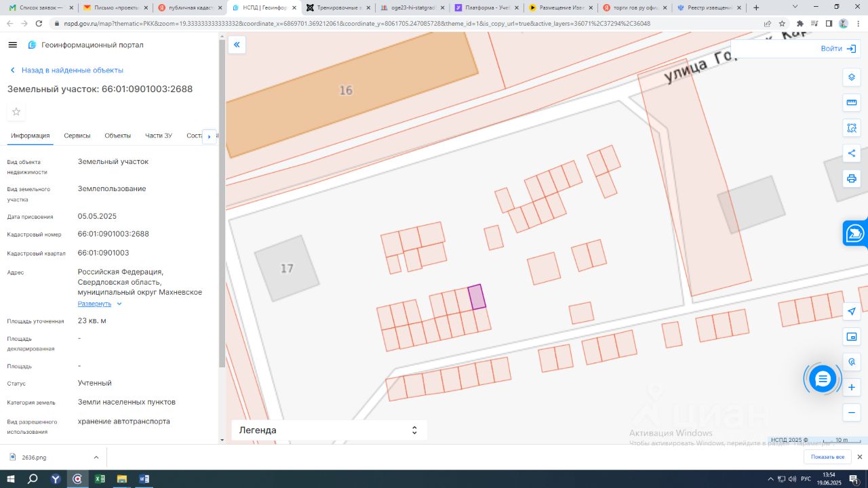Go back via 'Назад в найденные объекты'
The height and width of the screenshot is (488, 868).
click(66, 70)
